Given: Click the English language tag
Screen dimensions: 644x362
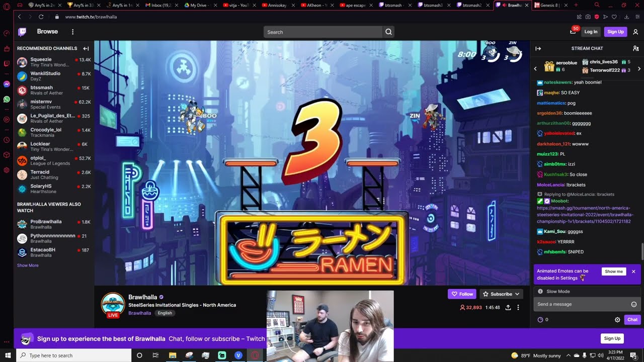Looking at the screenshot, I should [165, 313].
